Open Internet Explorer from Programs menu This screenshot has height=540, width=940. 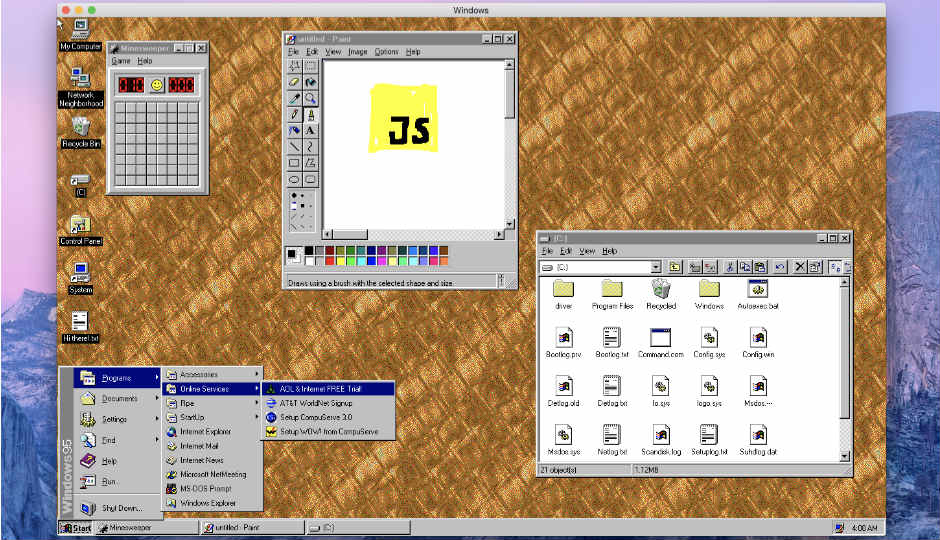click(212, 432)
